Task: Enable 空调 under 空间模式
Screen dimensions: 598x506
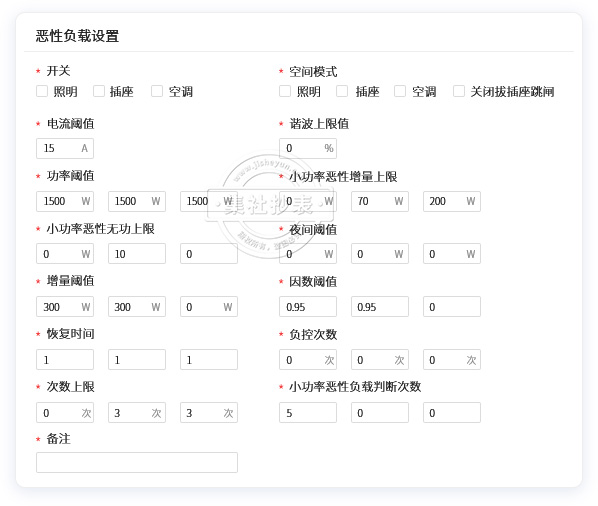Action: [x=400, y=91]
